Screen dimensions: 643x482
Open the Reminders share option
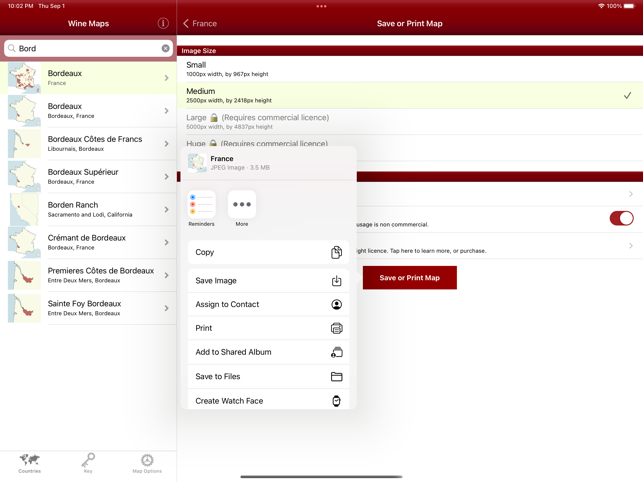201,205
